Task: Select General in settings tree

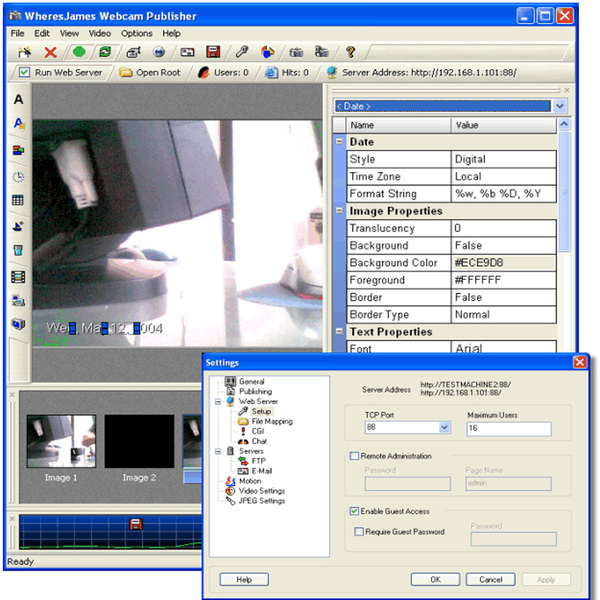Action: (x=251, y=382)
